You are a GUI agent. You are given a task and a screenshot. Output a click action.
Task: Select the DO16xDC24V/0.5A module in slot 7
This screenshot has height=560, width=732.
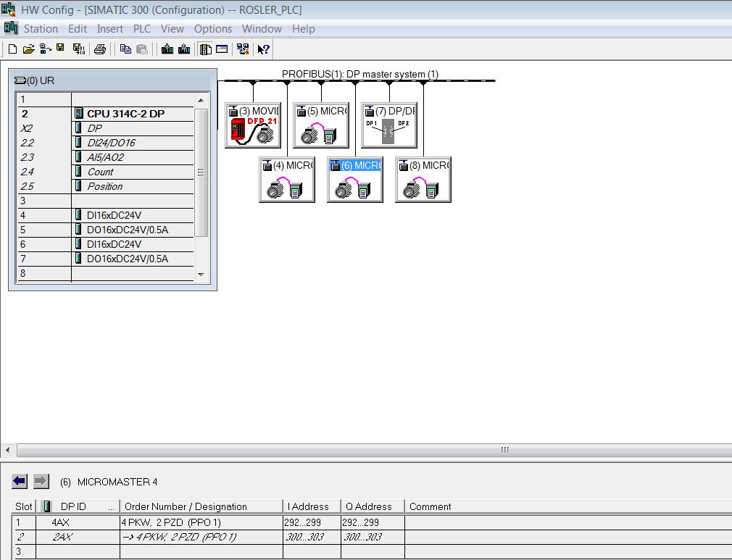tap(106, 259)
